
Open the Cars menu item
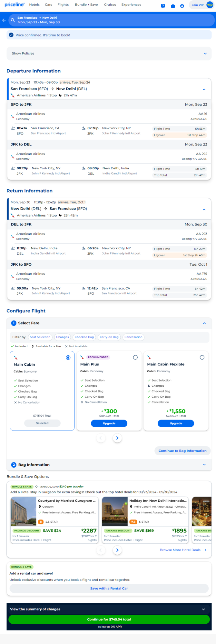(x=49, y=5)
